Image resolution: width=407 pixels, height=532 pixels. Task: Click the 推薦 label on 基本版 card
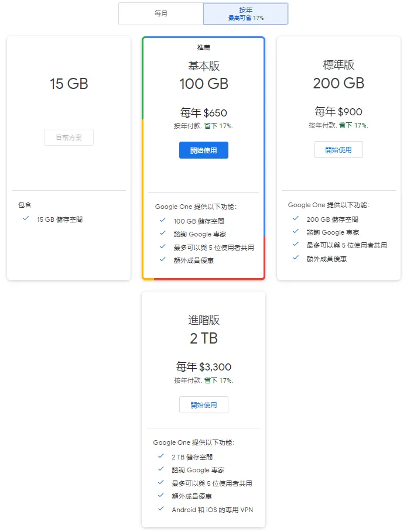[x=203, y=47]
